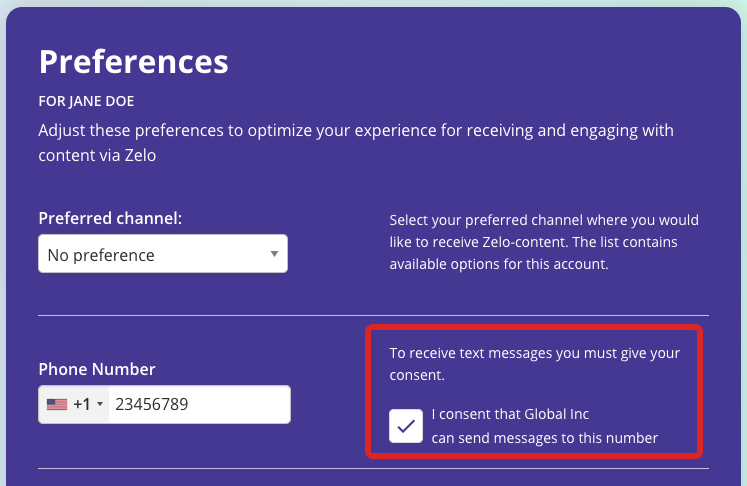747x486 pixels.
Task: Click the divider line above Phone Number
Action: pyautogui.click(x=374, y=315)
